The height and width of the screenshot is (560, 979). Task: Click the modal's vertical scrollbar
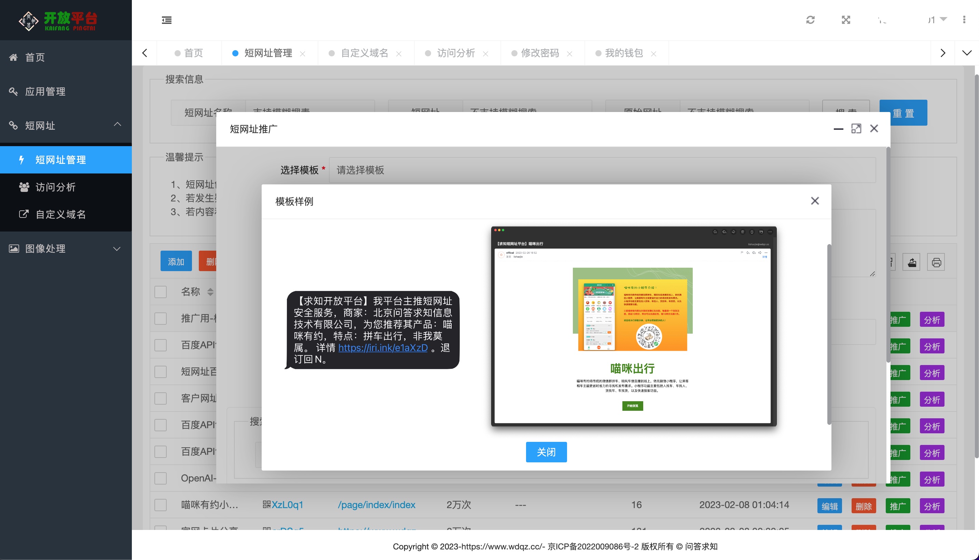[829, 335]
